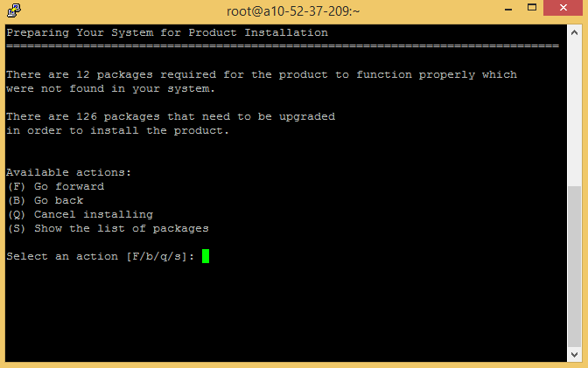The width and height of the screenshot is (588, 368).
Task: Click the "Preparing Your System" heading line
Action: (x=167, y=32)
